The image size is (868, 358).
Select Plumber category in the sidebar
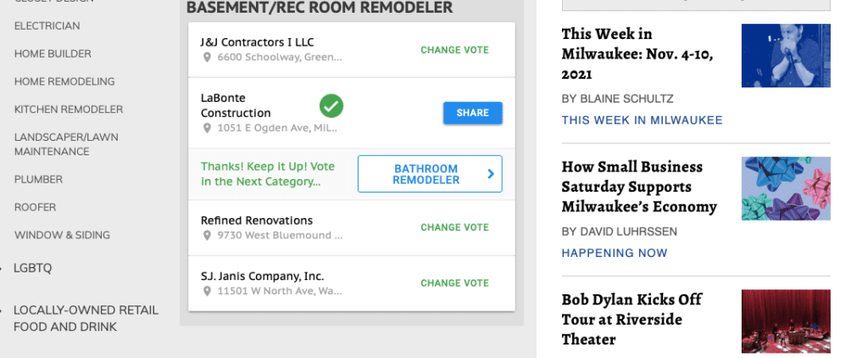click(x=38, y=180)
